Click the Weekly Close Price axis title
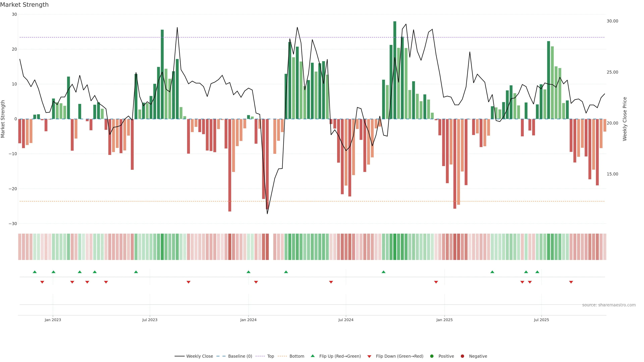Screen dimensions: 644x362 (x=625, y=119)
